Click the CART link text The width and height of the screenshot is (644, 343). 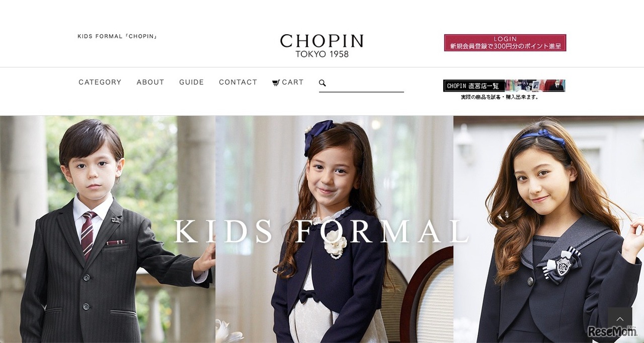293,82
